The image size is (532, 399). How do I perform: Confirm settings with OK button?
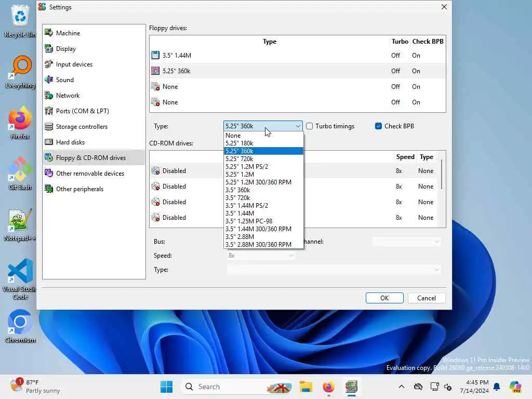click(x=384, y=298)
